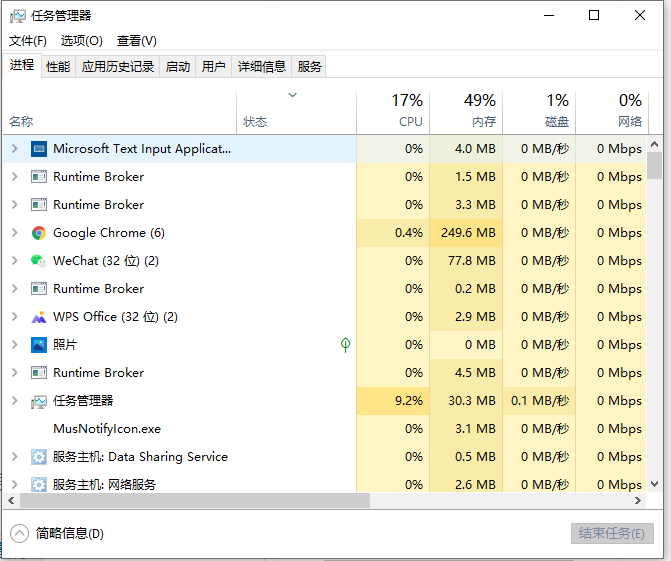Click the Microsoft Text Input Application icon
This screenshot has width=671, height=561.
tap(39, 149)
